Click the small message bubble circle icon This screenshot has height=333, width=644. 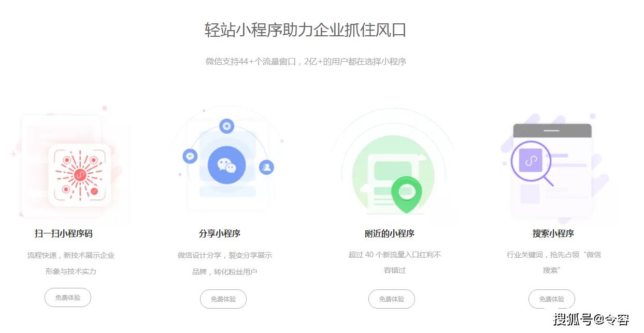(190, 156)
